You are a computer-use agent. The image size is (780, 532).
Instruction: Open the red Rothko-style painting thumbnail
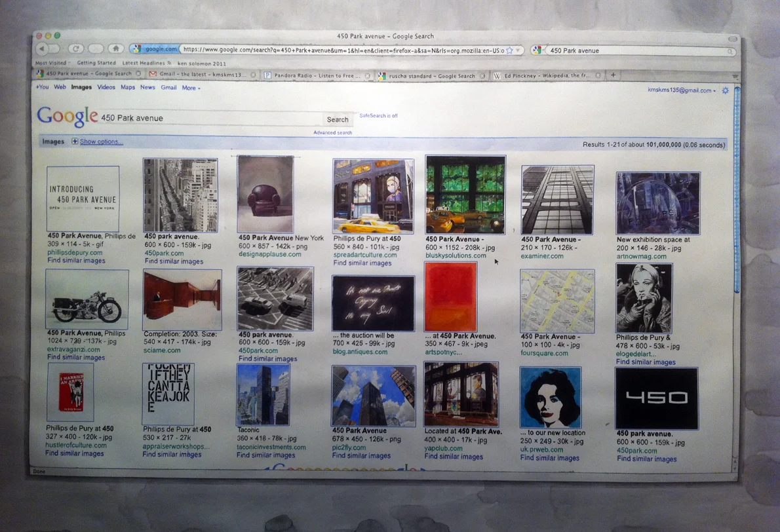pos(451,297)
